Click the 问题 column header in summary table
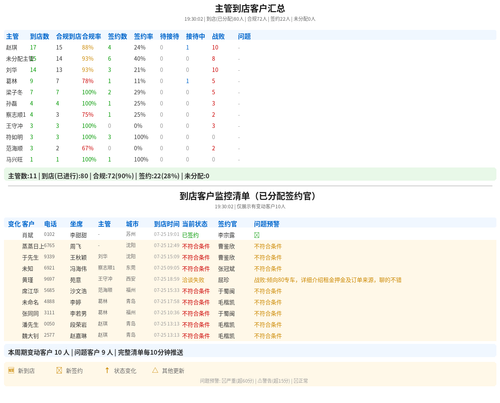This screenshot has height=403, width=500. pos(244,36)
